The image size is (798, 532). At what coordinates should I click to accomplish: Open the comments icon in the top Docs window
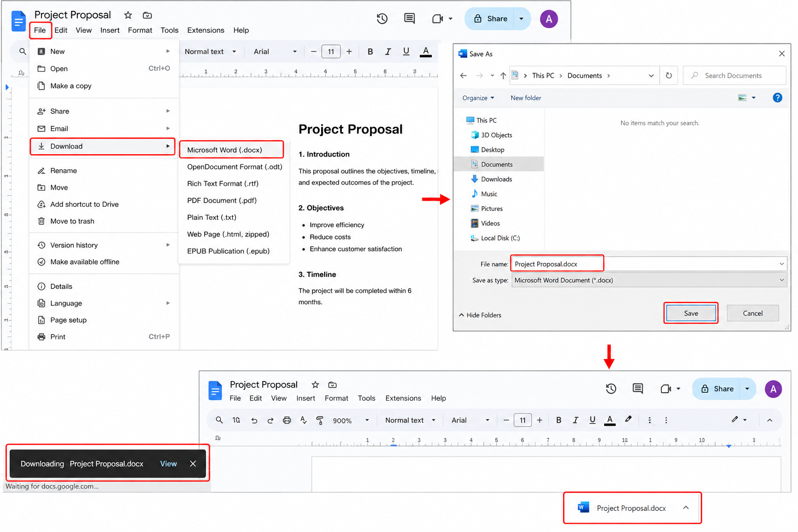pyautogui.click(x=409, y=19)
